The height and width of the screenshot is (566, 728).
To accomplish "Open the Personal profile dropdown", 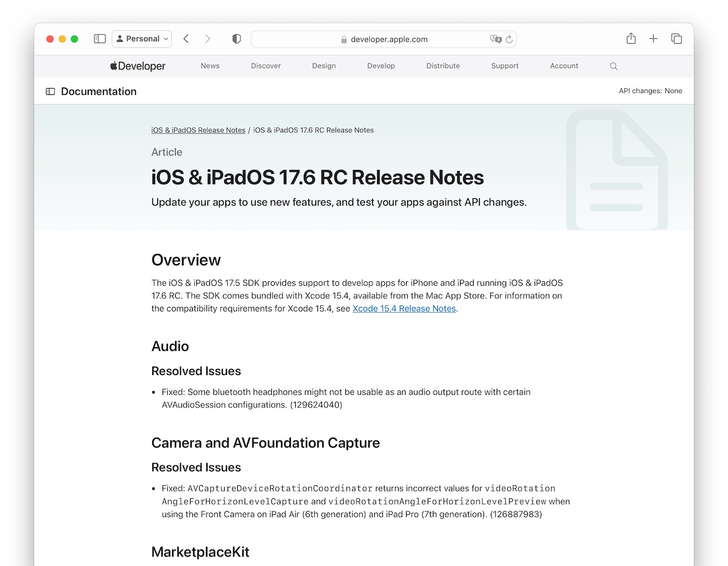I will click(x=142, y=39).
